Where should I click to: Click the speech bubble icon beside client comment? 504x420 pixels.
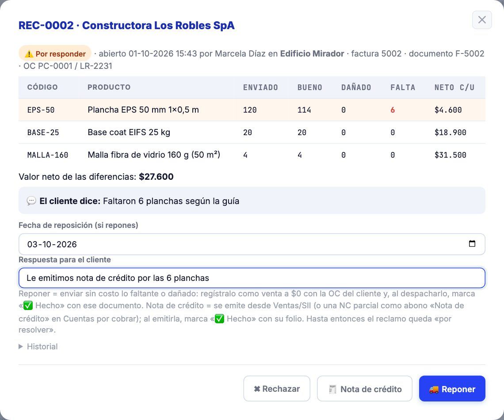pyautogui.click(x=31, y=201)
